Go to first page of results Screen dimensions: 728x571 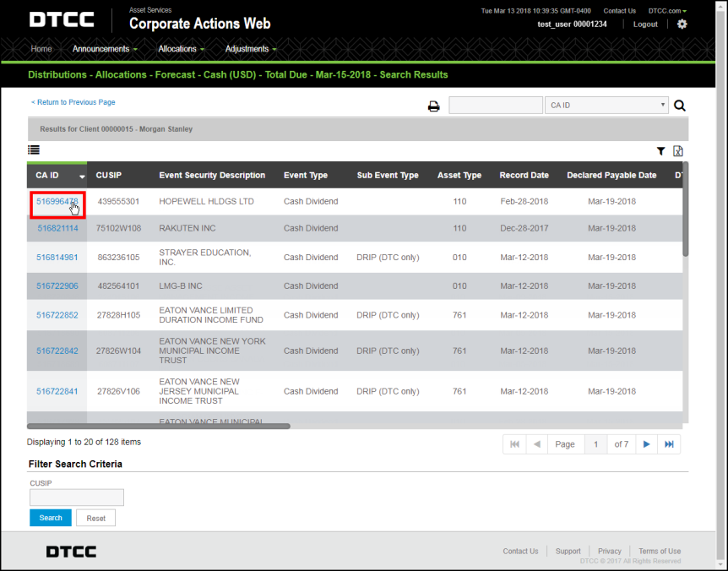[x=514, y=444]
